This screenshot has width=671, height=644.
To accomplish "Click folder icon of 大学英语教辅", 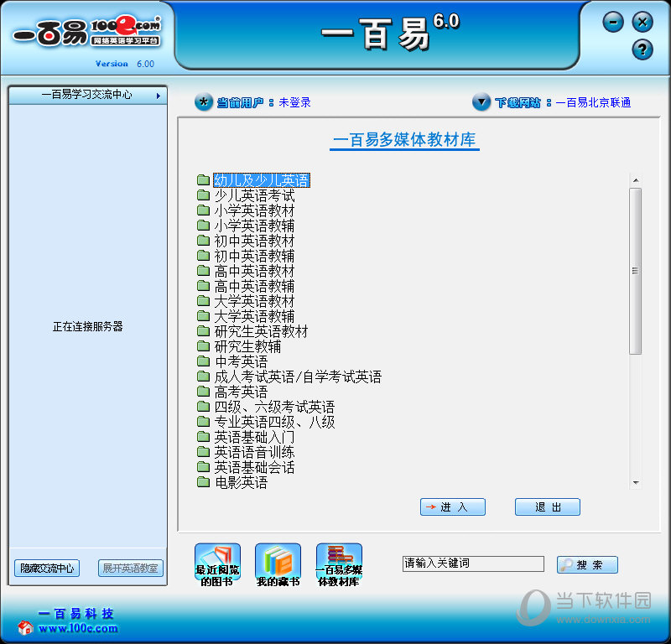I will pyautogui.click(x=203, y=316).
